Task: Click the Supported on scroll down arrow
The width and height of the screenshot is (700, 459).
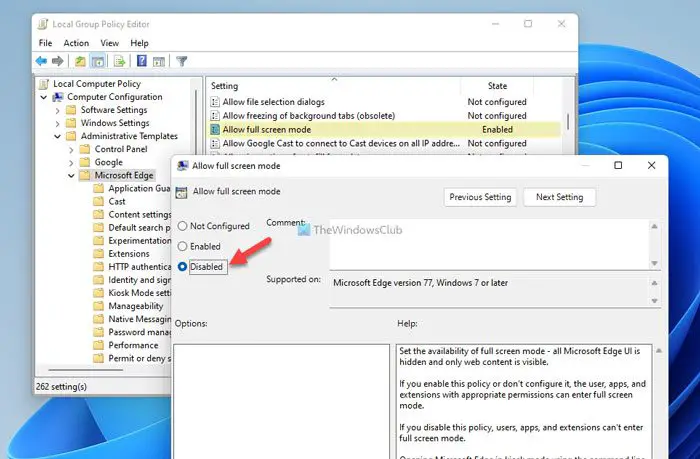Action: click(x=654, y=300)
